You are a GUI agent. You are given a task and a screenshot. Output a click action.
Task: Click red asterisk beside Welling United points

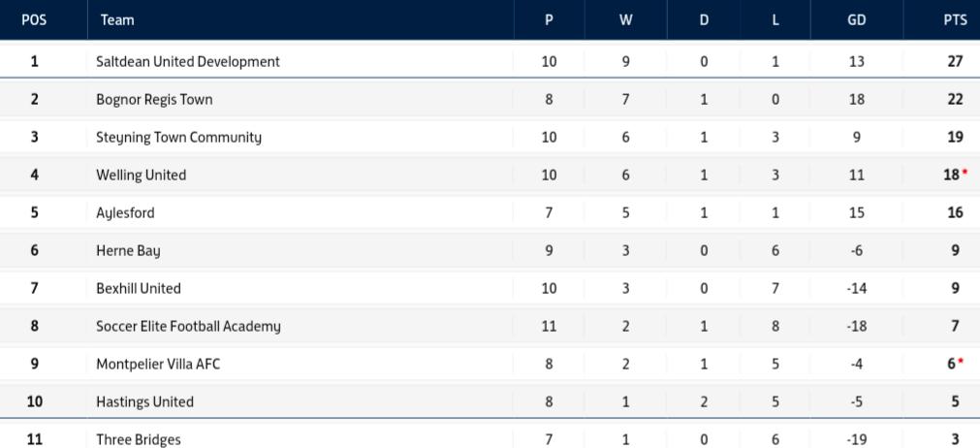pyautogui.click(x=964, y=172)
